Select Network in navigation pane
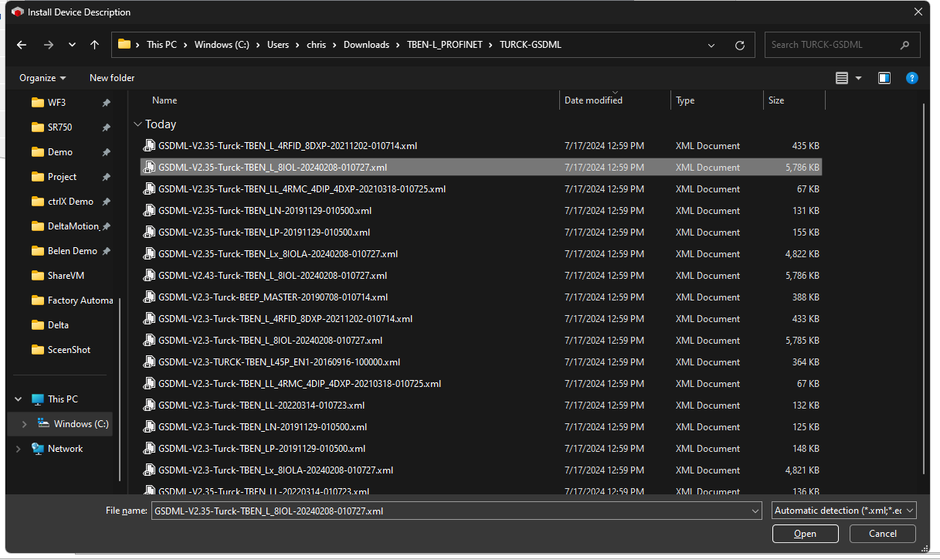 [x=65, y=449]
